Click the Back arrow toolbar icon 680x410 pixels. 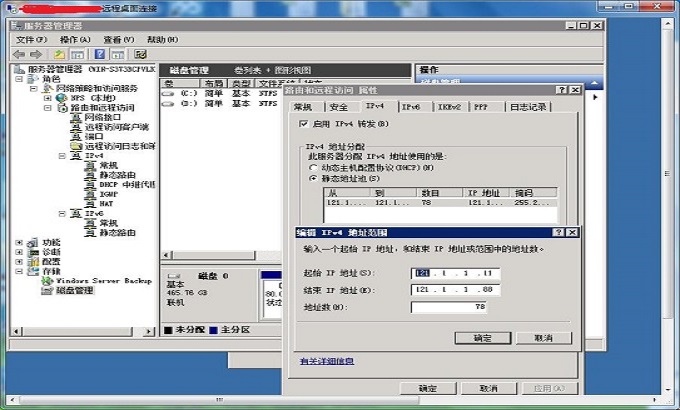19,53
